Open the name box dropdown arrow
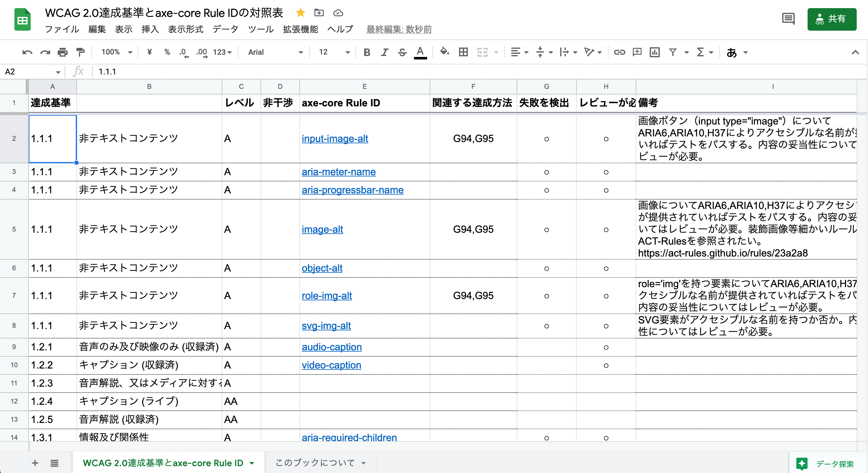868x473 pixels. (58, 72)
